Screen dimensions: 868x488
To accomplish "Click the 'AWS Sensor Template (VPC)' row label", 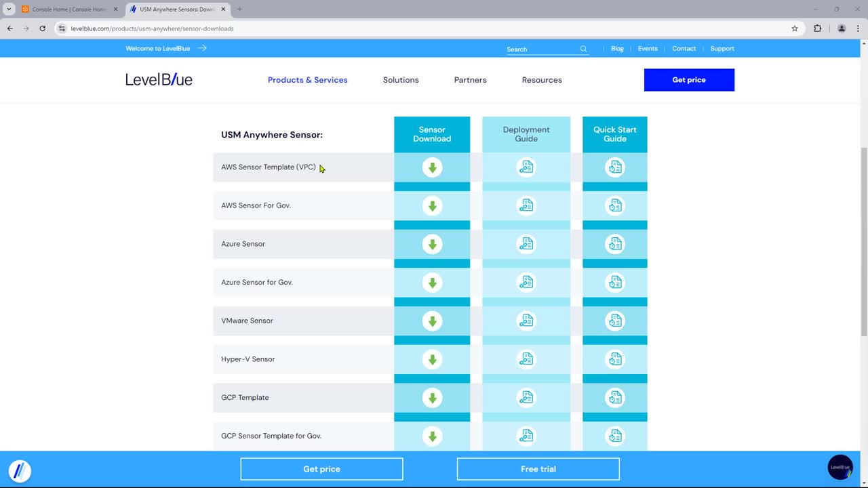I will 269,167.
